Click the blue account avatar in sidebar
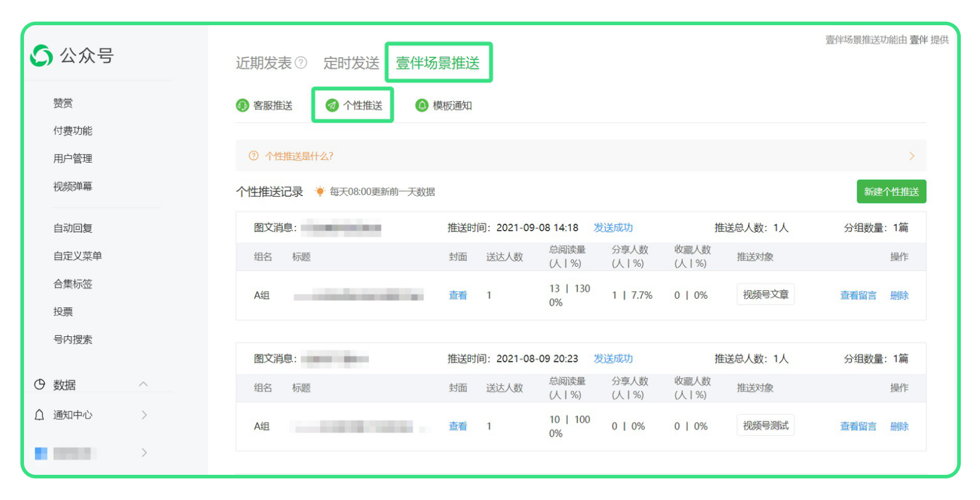This screenshot has width=980, height=500. pos(41,453)
